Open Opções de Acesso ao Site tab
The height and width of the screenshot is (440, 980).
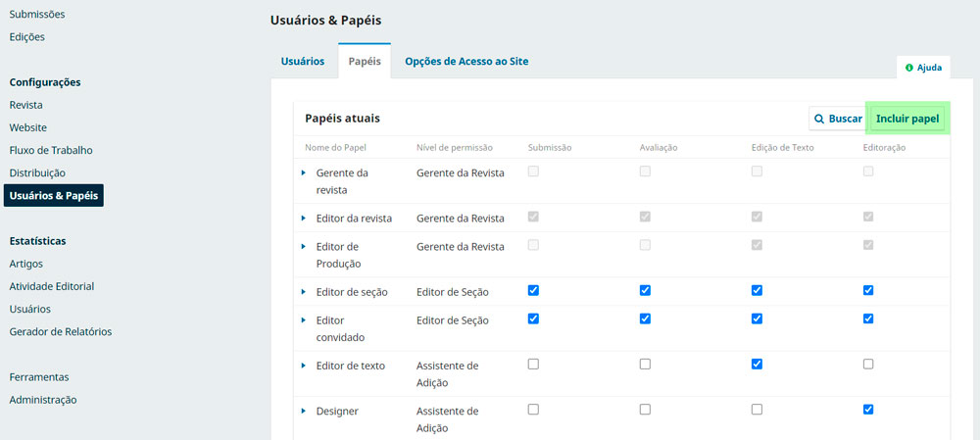pyautogui.click(x=466, y=62)
